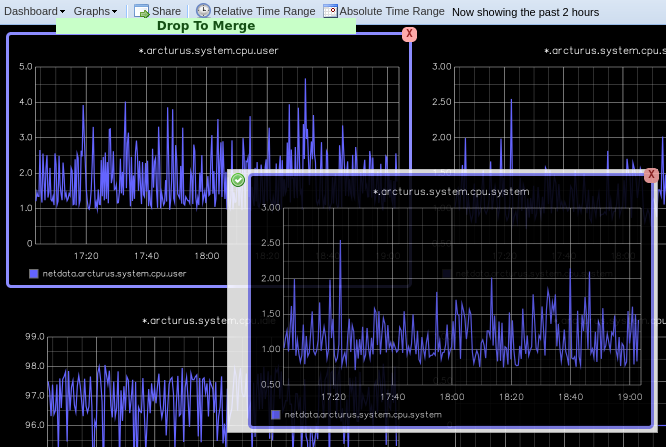Viewport: 666px width, 447px height.
Task: Click the Share button
Action: [x=158, y=11]
